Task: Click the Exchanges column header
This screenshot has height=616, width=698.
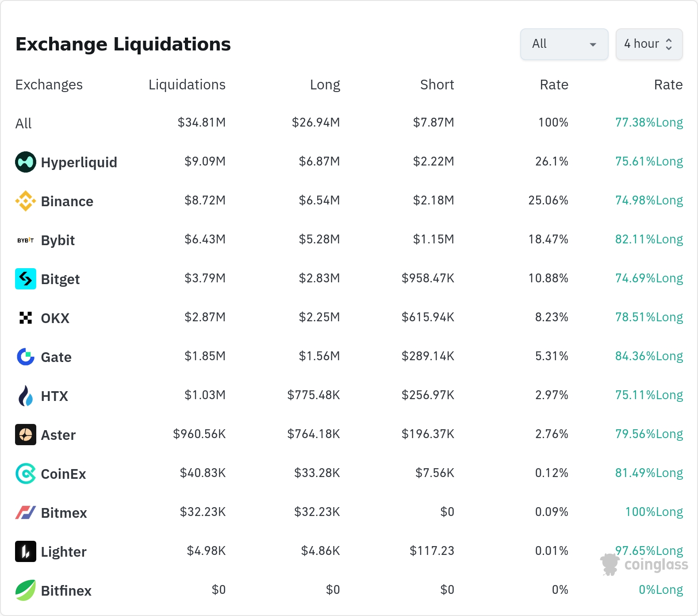Action: [49, 85]
